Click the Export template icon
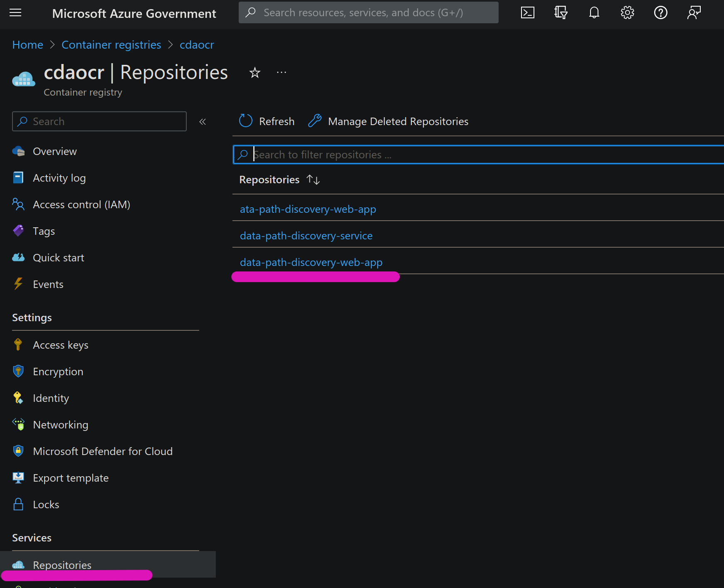Screen dimensions: 724x588 pos(18,478)
